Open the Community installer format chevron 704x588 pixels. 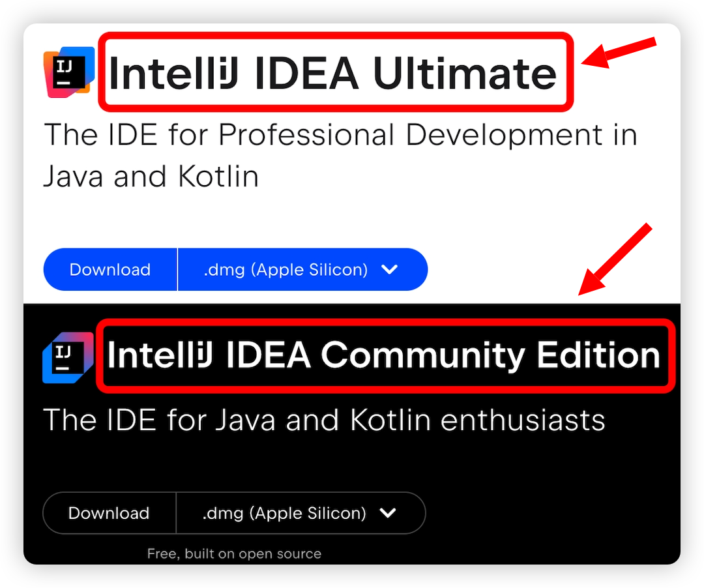(389, 513)
